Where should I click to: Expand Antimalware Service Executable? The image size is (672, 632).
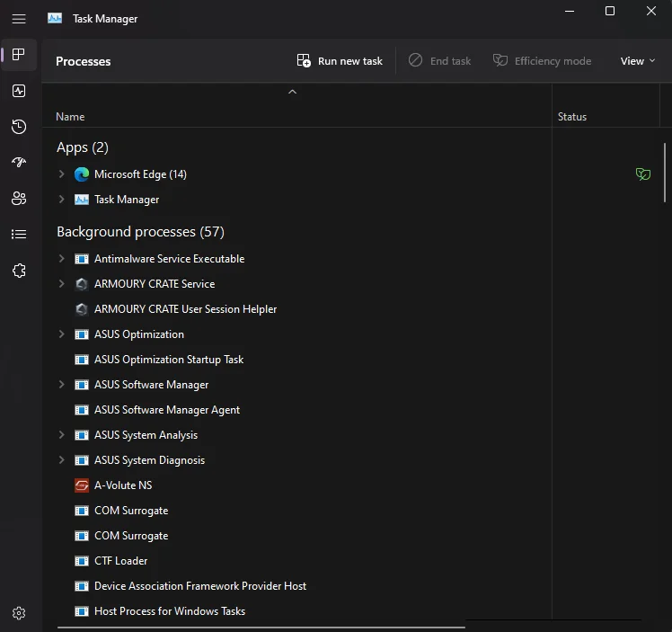point(61,259)
